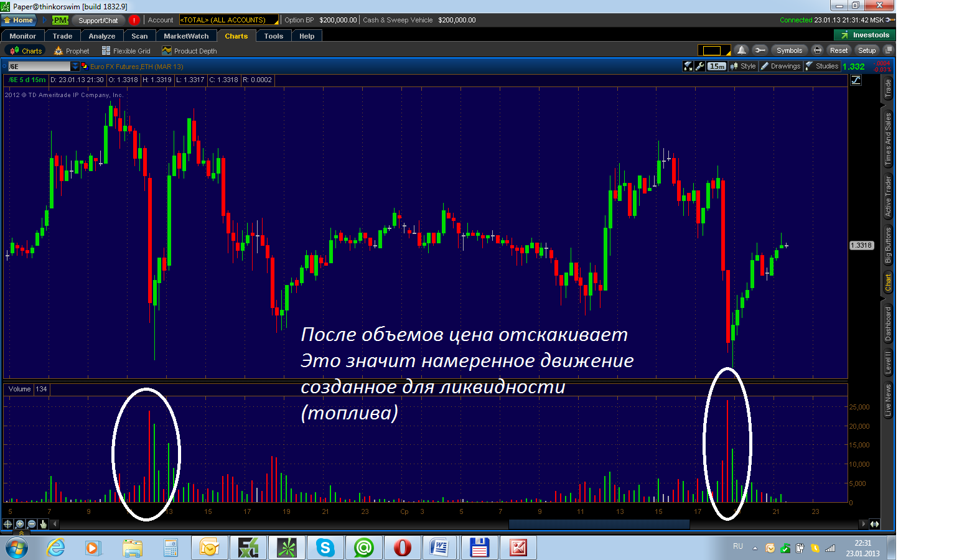Click the red exclamation alert icon
This screenshot has height=560, width=972.
click(134, 20)
